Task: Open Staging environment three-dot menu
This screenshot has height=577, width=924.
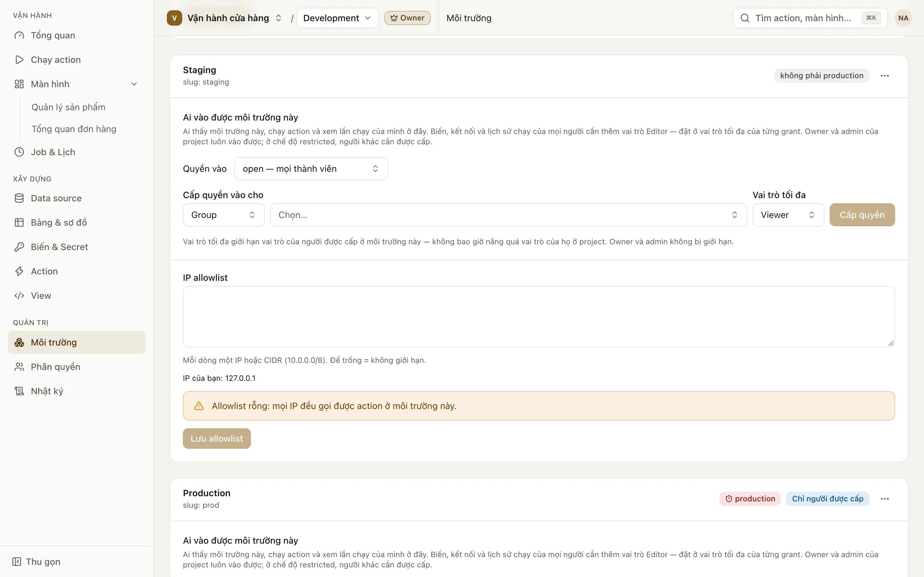Action: click(885, 76)
